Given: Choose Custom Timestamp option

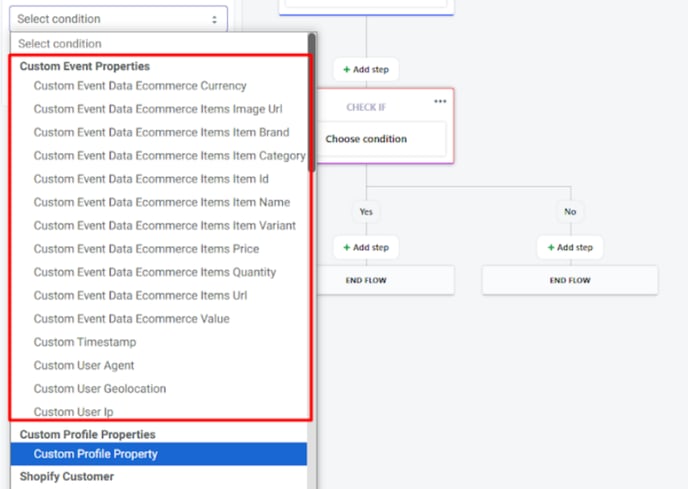Looking at the screenshot, I should pyautogui.click(x=85, y=342).
